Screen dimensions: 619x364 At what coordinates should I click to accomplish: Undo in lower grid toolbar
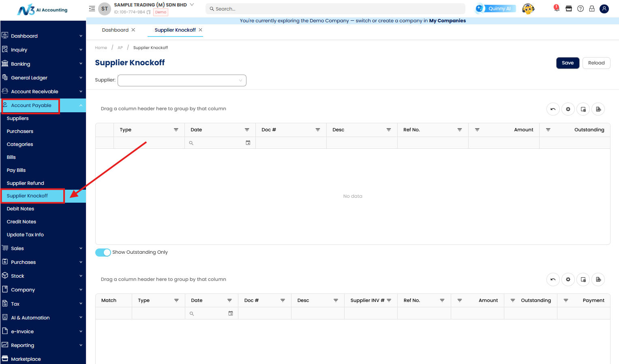click(553, 279)
